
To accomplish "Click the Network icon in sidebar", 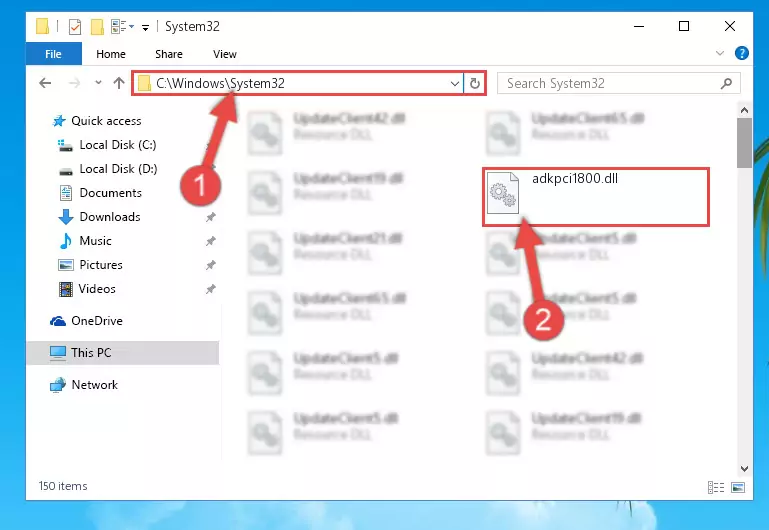I will click(57, 385).
